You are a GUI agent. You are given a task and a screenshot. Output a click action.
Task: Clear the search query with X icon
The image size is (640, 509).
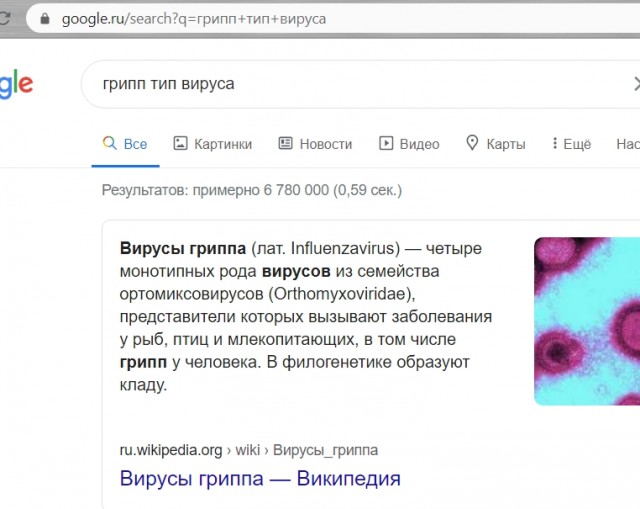point(636,84)
